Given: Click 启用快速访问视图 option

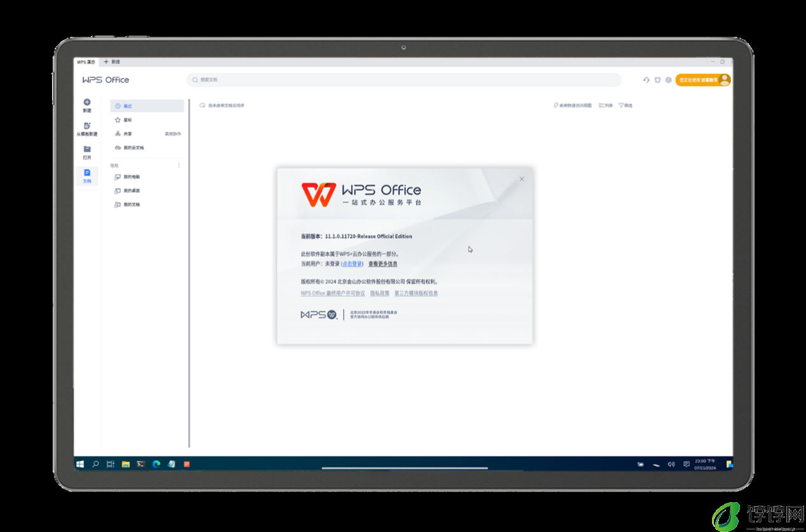Looking at the screenshot, I should pos(573,105).
